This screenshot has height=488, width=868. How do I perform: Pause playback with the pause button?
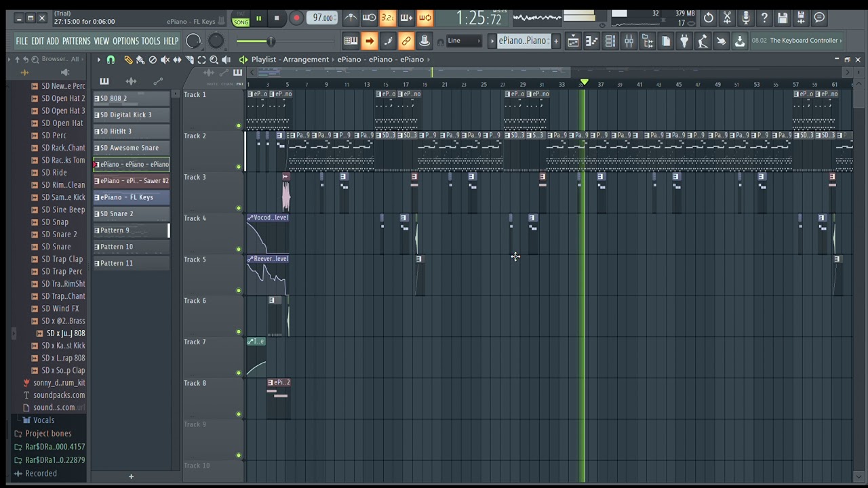coord(258,18)
